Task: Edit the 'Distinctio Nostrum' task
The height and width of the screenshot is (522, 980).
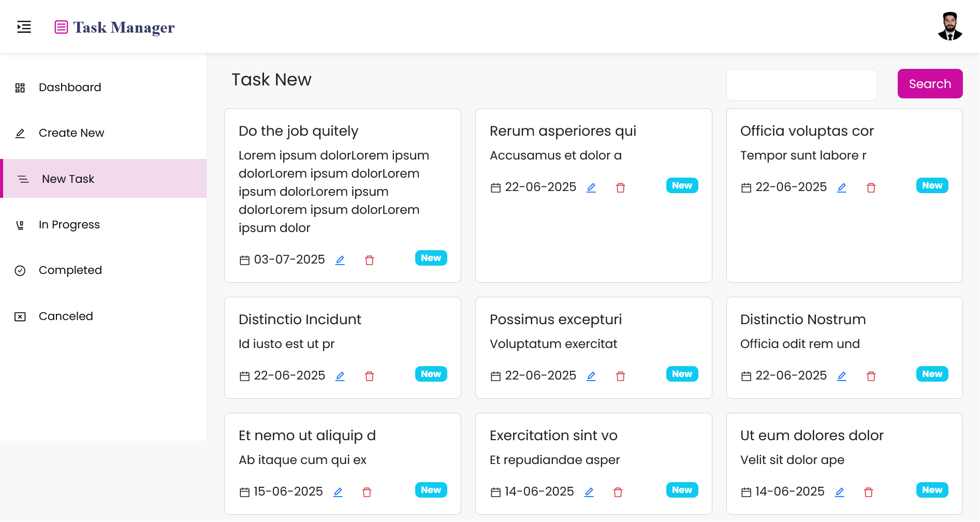Action: (x=842, y=376)
